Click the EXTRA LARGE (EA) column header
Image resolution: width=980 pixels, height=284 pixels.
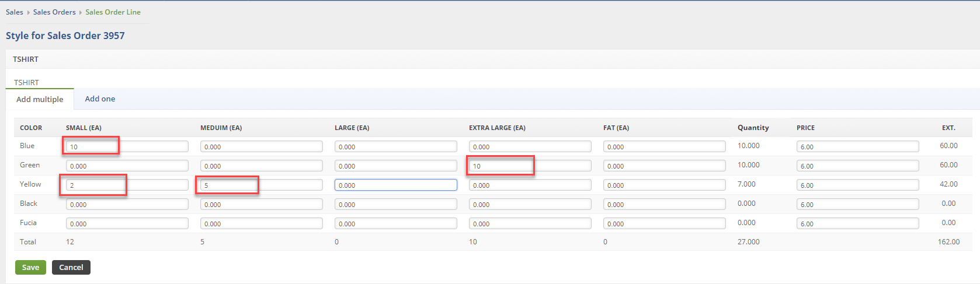click(x=497, y=128)
